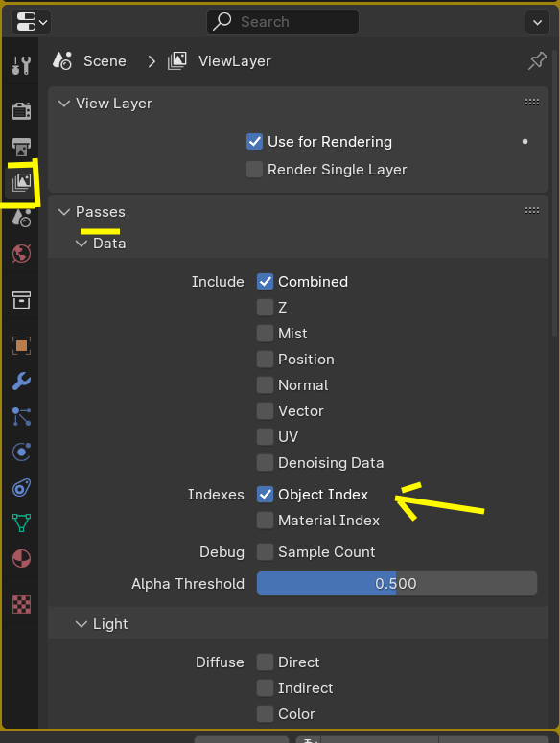Viewport: 560px width, 743px height.
Task: Open the Collection properties tab
Action: (x=21, y=299)
